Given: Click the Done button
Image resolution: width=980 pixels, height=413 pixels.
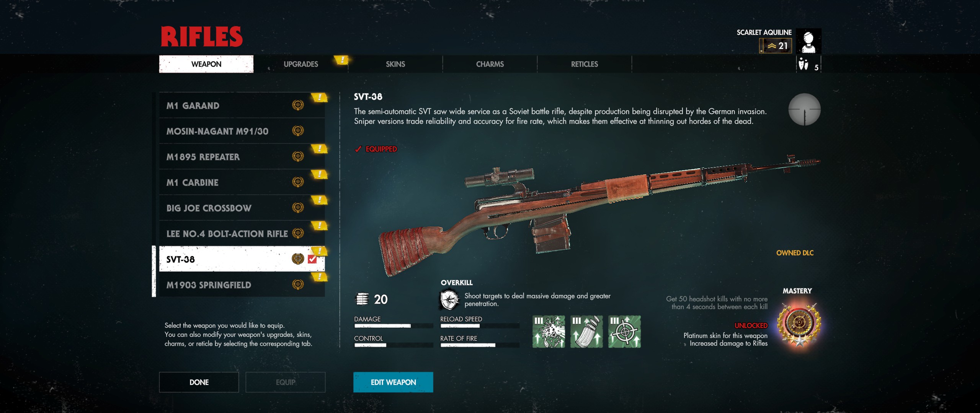Looking at the screenshot, I should [199, 382].
